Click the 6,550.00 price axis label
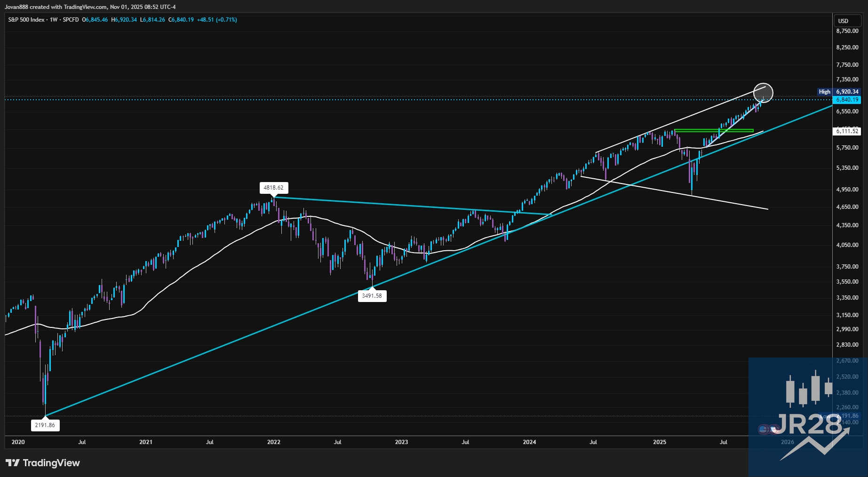 [x=847, y=111]
